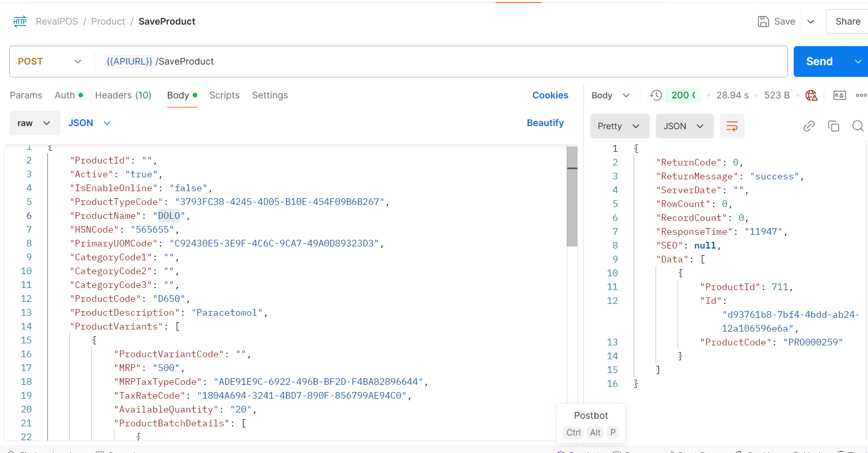The width and height of the screenshot is (868, 453).
Task: Click the Beautify link
Action: click(545, 123)
